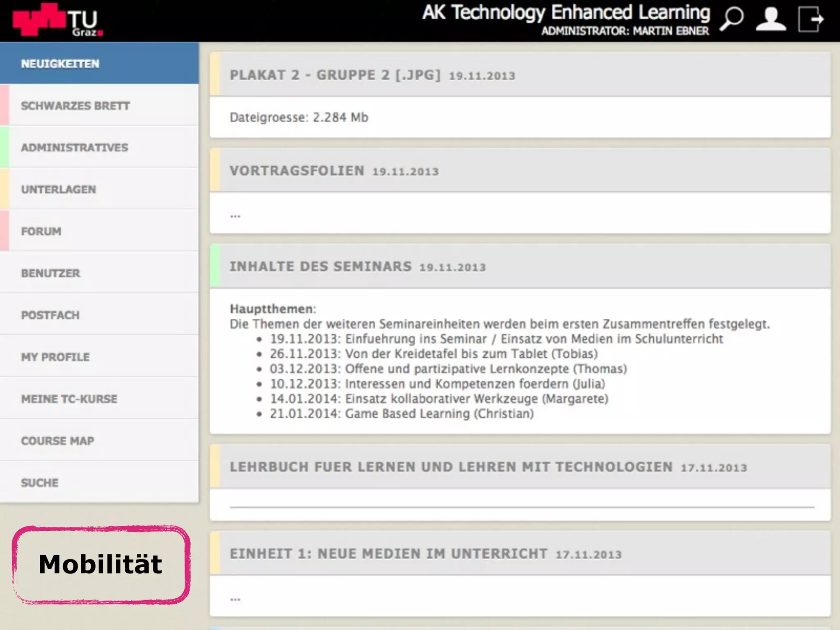The image size is (840, 630).
Task: Open Meine TC-Kurse entry
Action: tap(69, 399)
